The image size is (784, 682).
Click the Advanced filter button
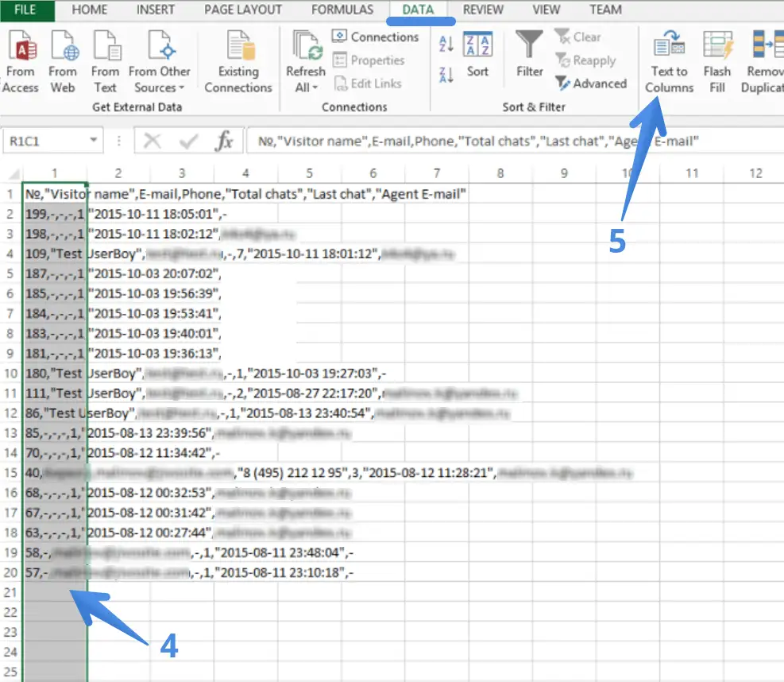(591, 83)
